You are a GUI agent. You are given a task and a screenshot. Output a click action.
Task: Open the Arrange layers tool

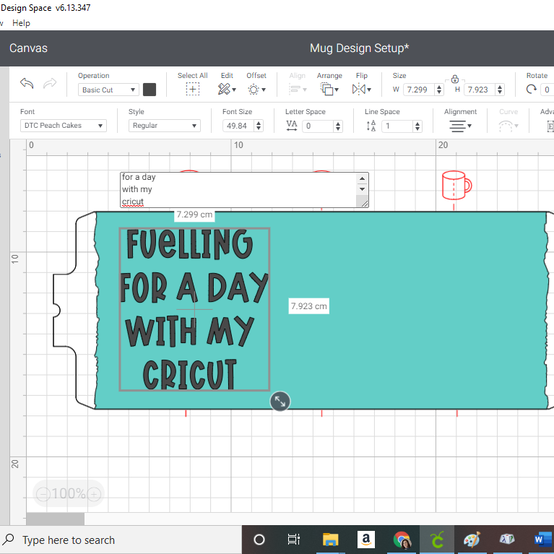[x=326, y=89]
